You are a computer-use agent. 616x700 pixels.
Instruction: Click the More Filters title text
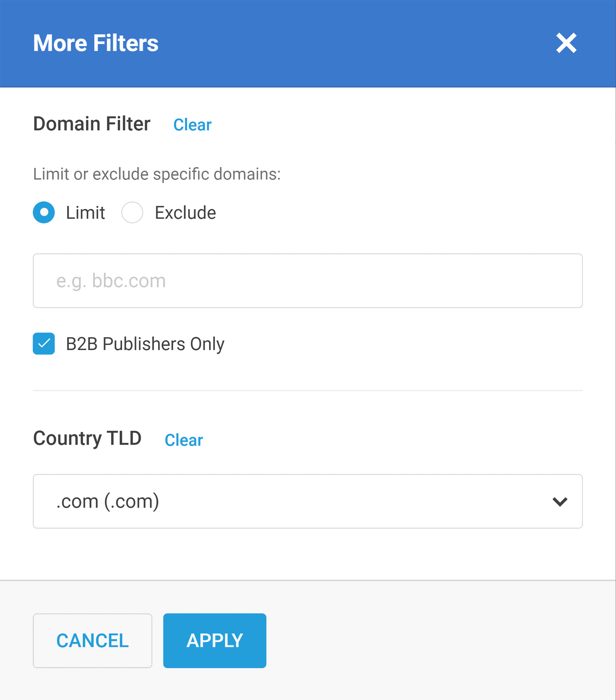(95, 43)
